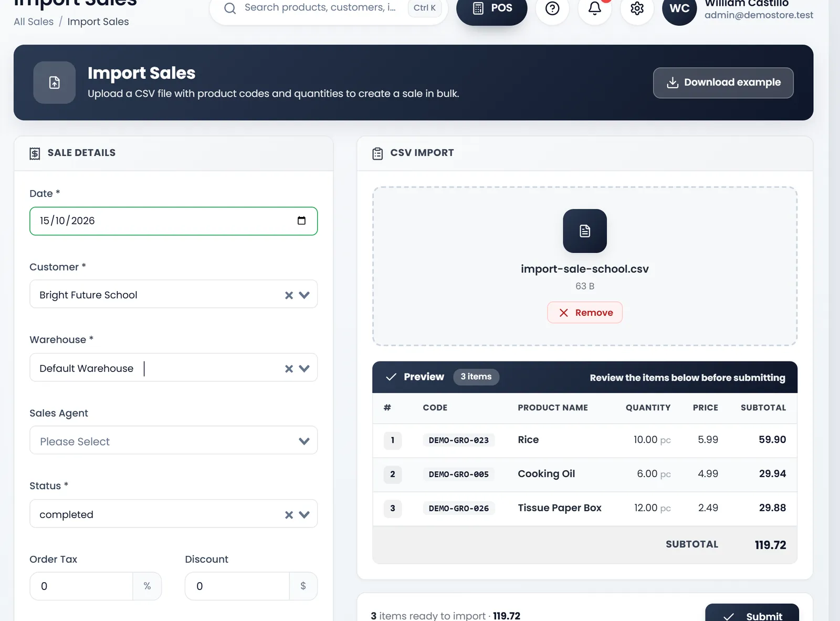Open the date picker calendar icon
Screen dimensions: 840x621
coord(301,221)
